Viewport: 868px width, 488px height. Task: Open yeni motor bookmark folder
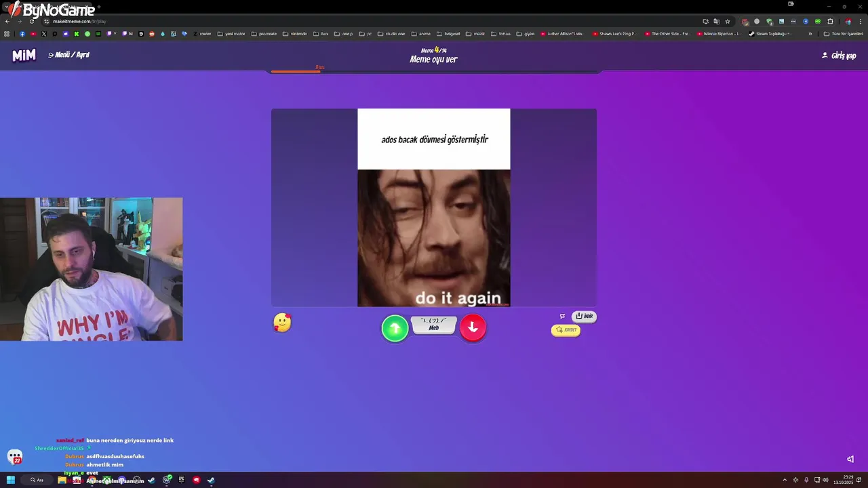coord(231,34)
